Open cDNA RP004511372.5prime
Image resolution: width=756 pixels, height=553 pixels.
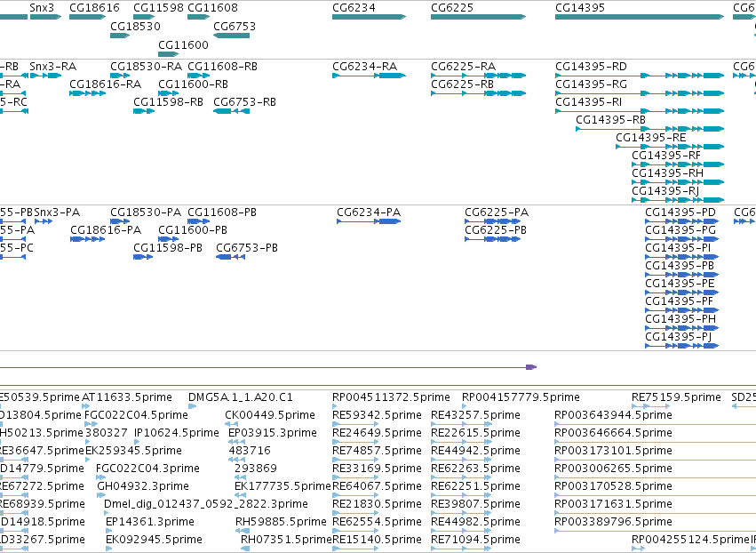[391, 397]
